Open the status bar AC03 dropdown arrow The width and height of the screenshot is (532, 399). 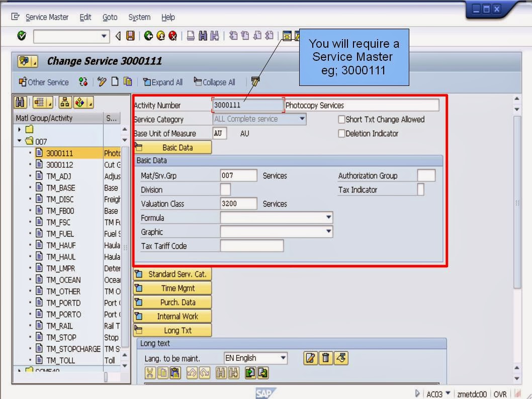click(448, 393)
